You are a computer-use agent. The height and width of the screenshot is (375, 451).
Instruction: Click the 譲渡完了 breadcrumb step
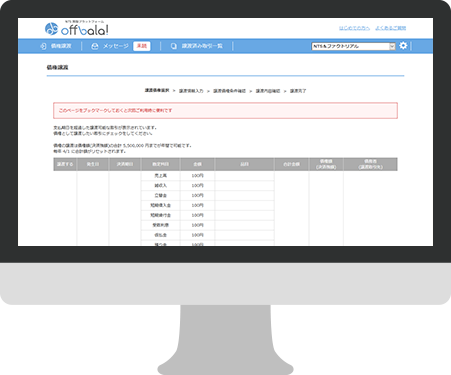pos(298,91)
